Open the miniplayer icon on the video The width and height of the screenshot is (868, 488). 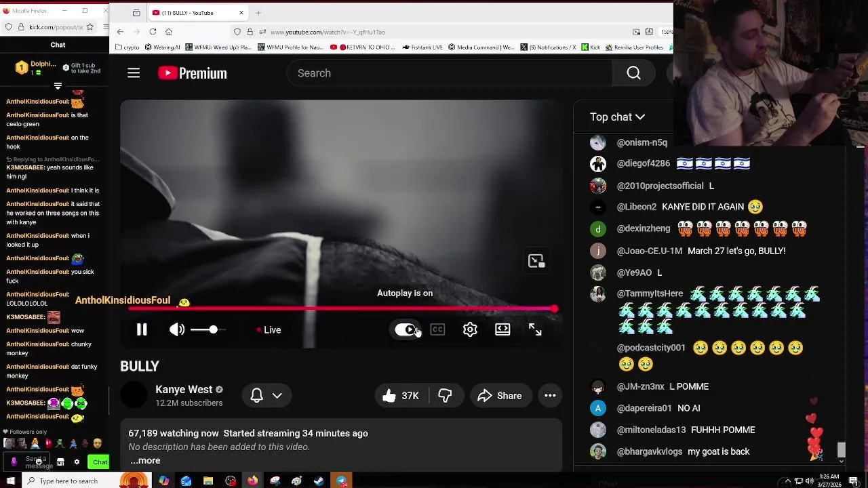coord(536,262)
